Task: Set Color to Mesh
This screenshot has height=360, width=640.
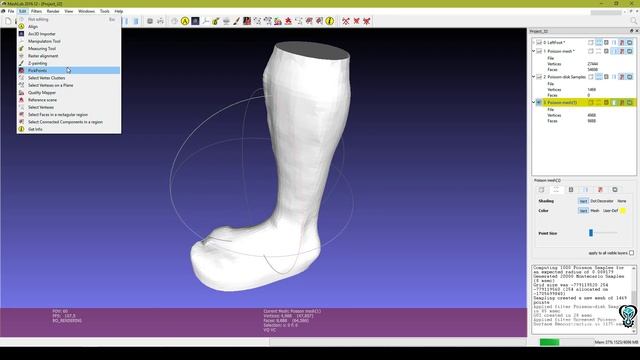Action: (595, 211)
